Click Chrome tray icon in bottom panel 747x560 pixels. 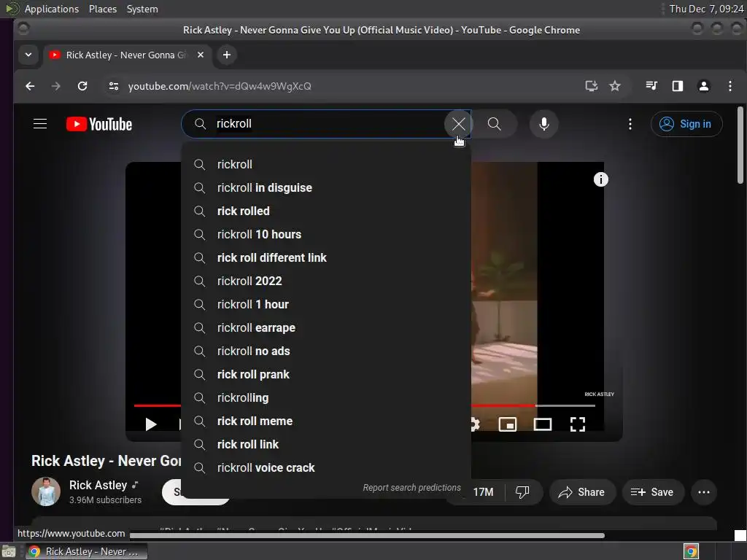point(691,551)
